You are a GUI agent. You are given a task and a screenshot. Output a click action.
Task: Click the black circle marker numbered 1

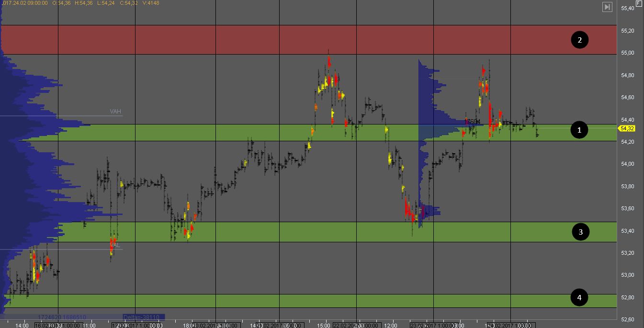pyautogui.click(x=579, y=130)
